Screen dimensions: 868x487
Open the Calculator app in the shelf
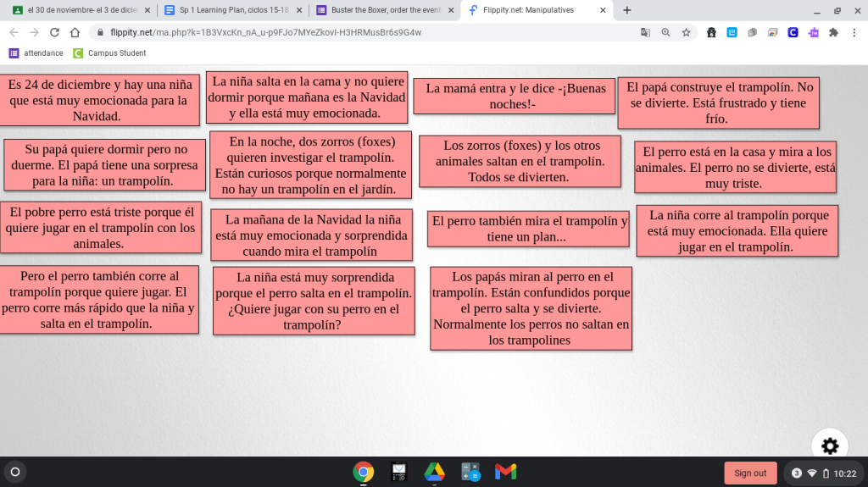coord(470,472)
